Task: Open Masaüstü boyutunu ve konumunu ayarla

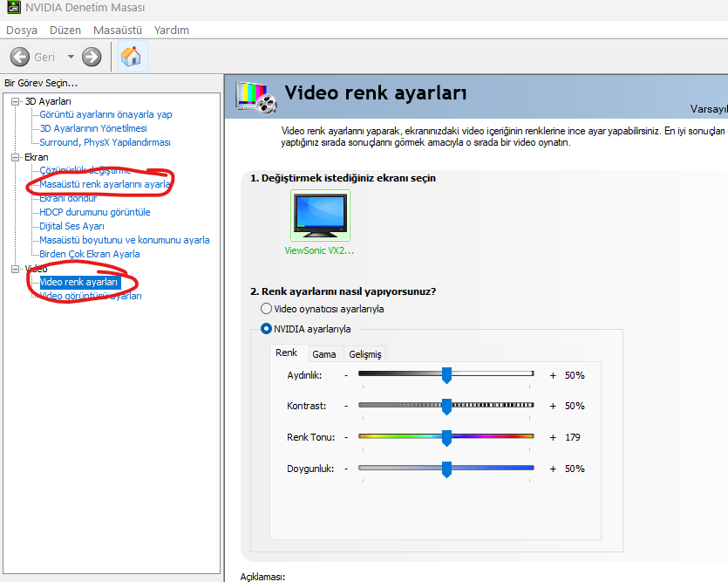Action: pyautogui.click(x=125, y=240)
